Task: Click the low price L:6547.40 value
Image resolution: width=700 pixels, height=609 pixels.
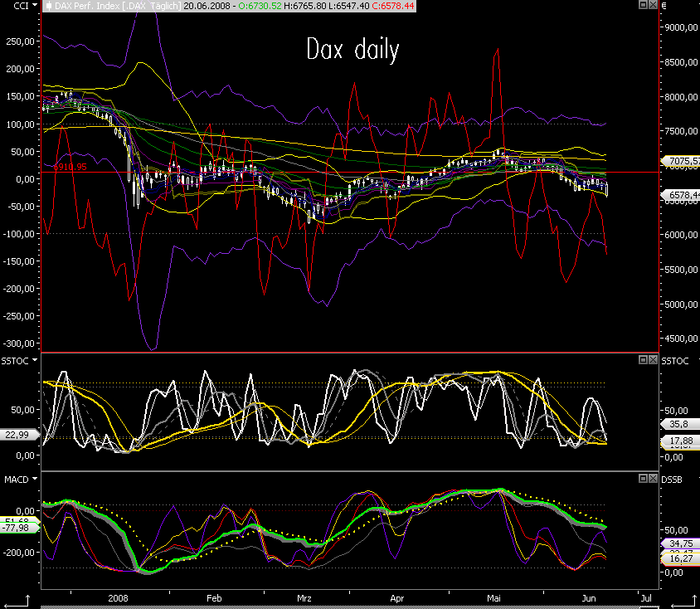Action: point(348,6)
